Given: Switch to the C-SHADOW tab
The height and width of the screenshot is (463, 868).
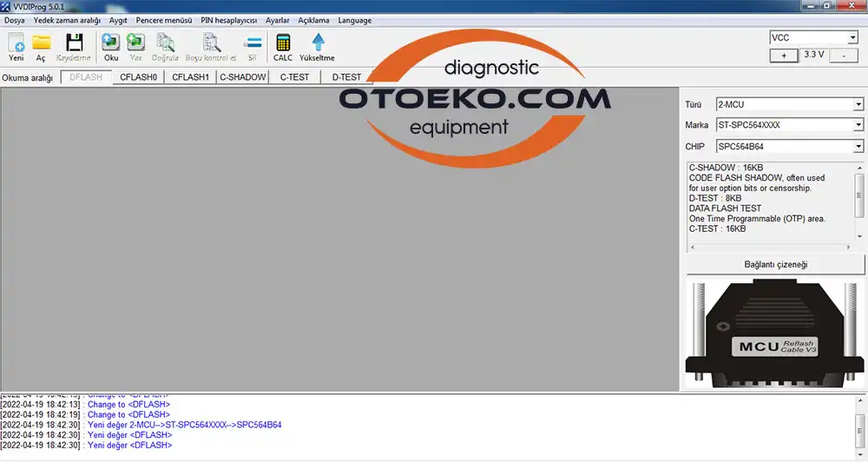Looking at the screenshot, I should pos(243,77).
